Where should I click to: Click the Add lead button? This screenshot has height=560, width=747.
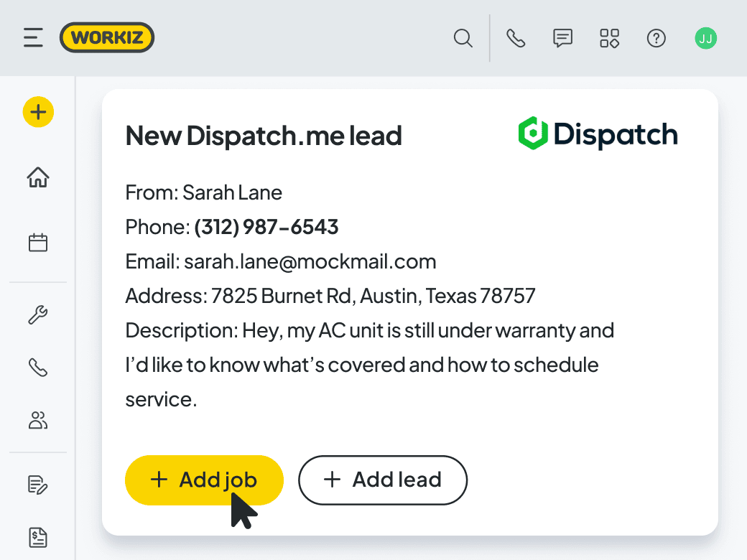pos(383,480)
